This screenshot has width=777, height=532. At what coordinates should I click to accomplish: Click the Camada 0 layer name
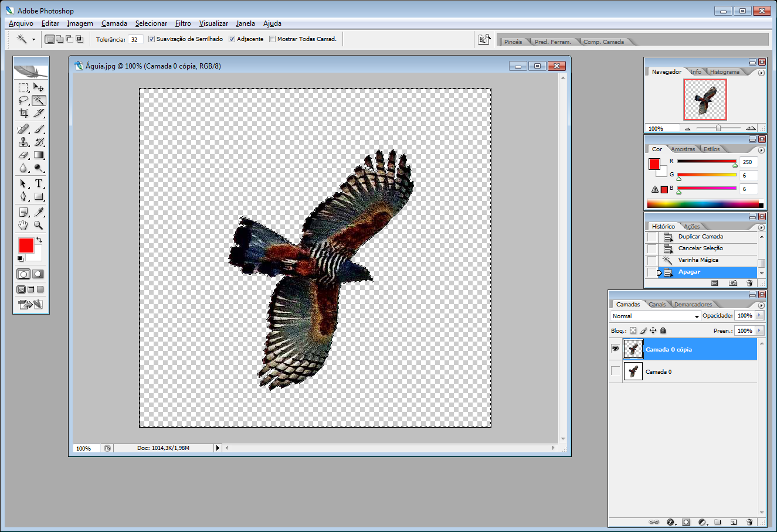[x=659, y=371]
